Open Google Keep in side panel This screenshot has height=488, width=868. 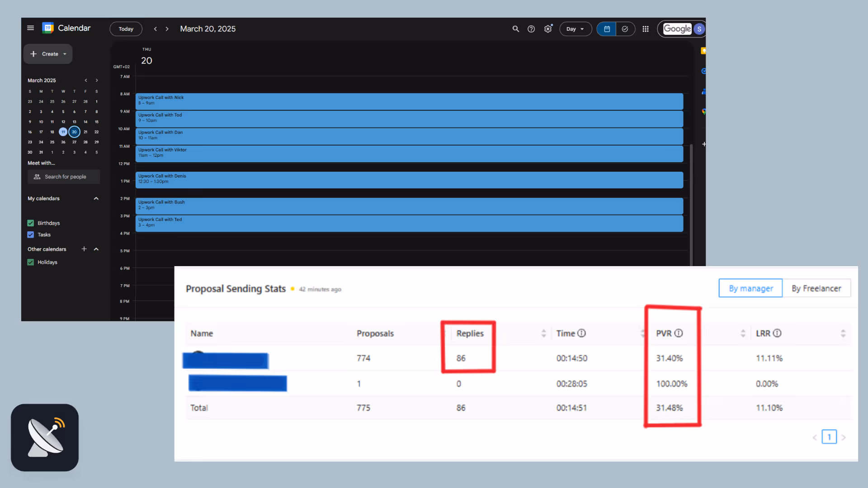[x=703, y=51]
